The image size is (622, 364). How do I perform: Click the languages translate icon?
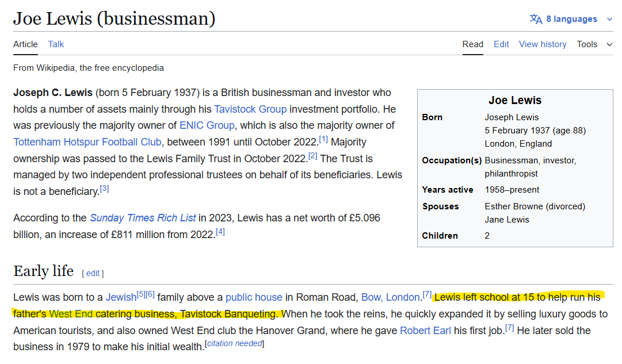(536, 19)
